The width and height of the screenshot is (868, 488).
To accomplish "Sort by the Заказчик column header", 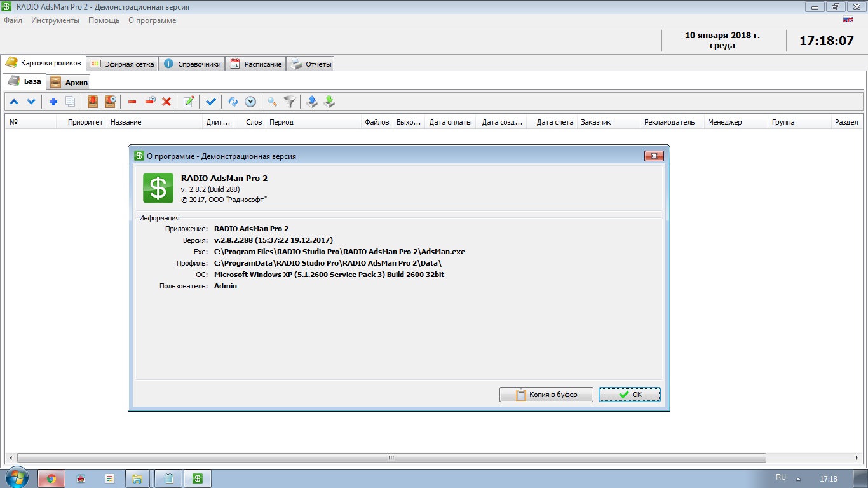I will click(609, 122).
